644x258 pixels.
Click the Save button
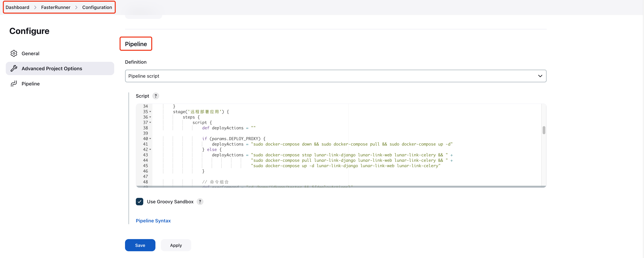140,245
